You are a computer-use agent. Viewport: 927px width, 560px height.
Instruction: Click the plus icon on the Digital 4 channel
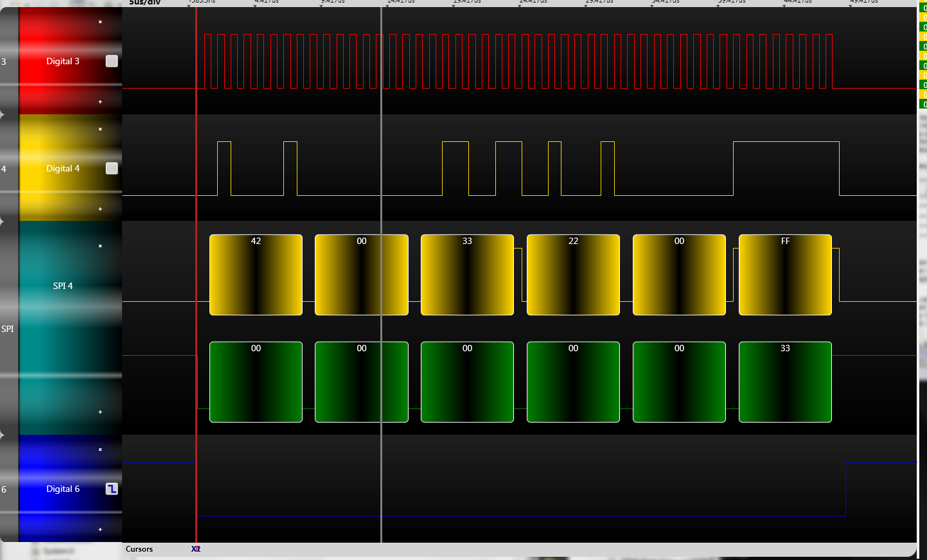click(100, 209)
